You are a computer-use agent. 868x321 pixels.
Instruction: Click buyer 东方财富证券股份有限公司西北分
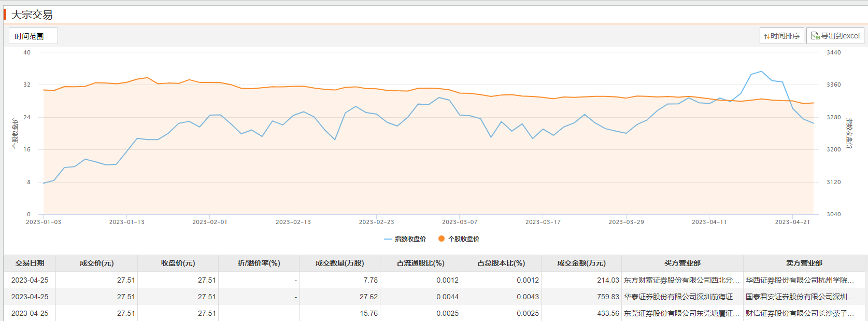[x=681, y=280]
